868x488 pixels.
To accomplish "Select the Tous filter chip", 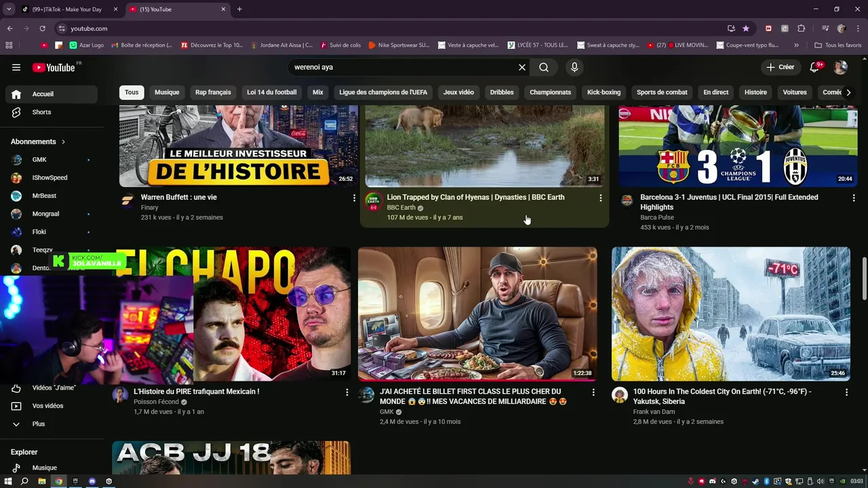I will click(132, 92).
